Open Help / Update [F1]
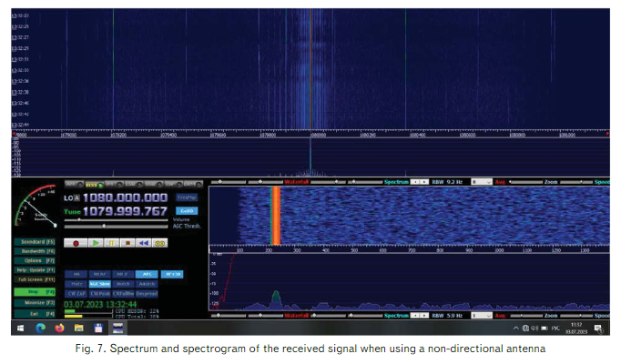Viewport: 621px width, 364px height. (35, 270)
